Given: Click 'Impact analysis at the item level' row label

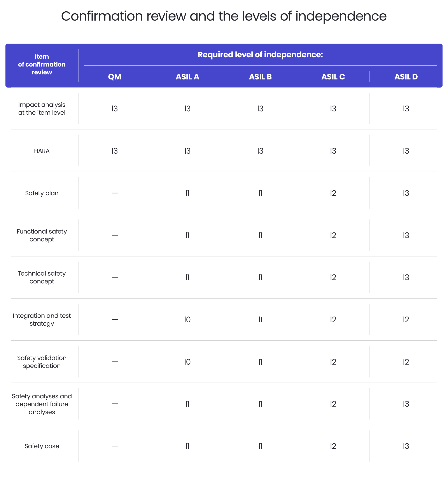Looking at the screenshot, I should (x=42, y=108).
